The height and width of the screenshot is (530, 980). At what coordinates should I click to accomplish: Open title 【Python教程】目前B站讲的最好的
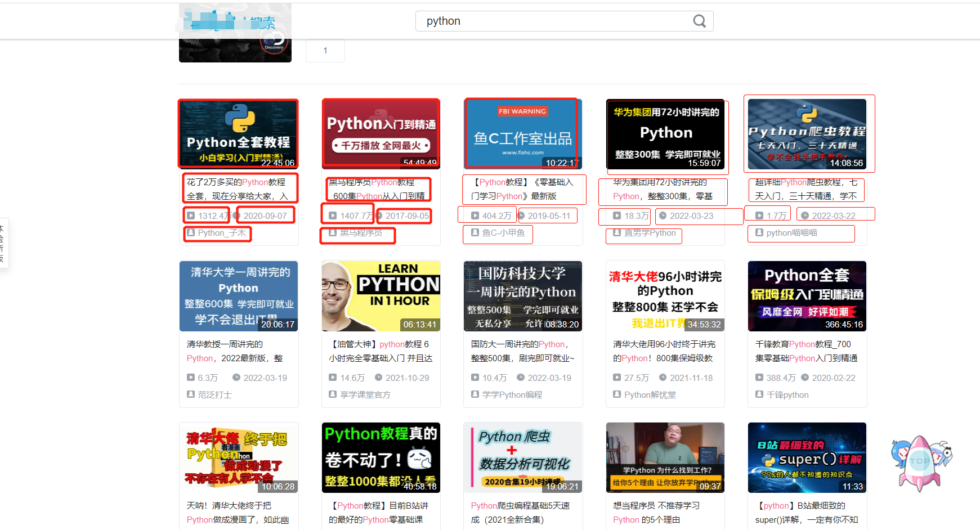pyautogui.click(x=379, y=513)
